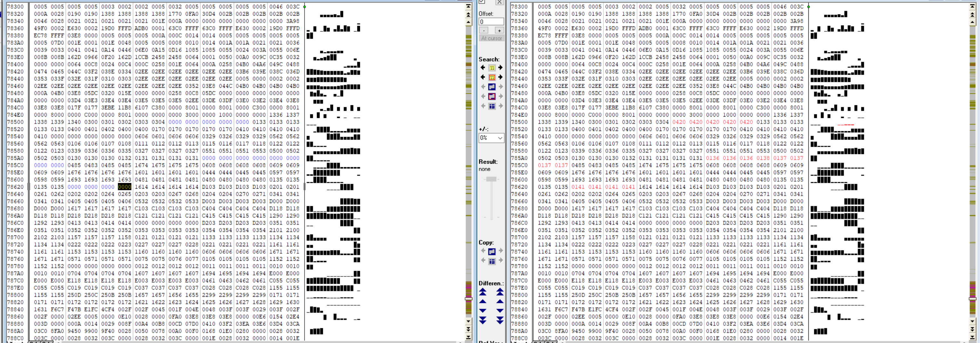980x343 pixels.
Task: Select highlighted 0000 cell in row 78620
Action: (x=124, y=187)
